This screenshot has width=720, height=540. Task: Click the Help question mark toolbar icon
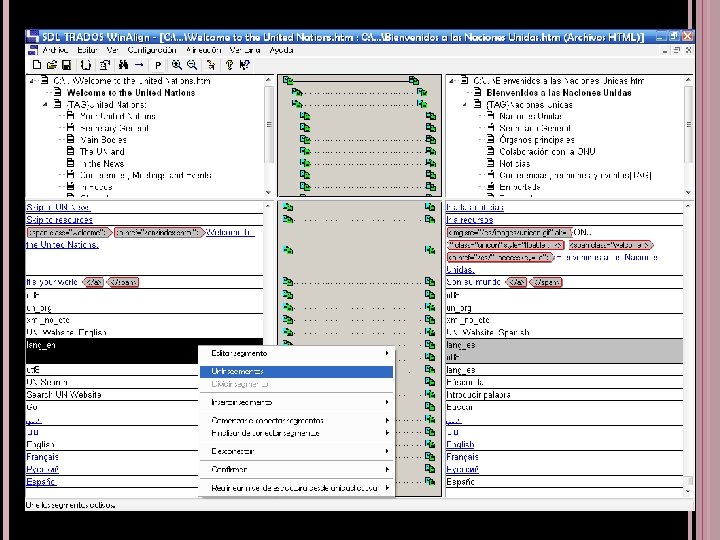point(229,65)
